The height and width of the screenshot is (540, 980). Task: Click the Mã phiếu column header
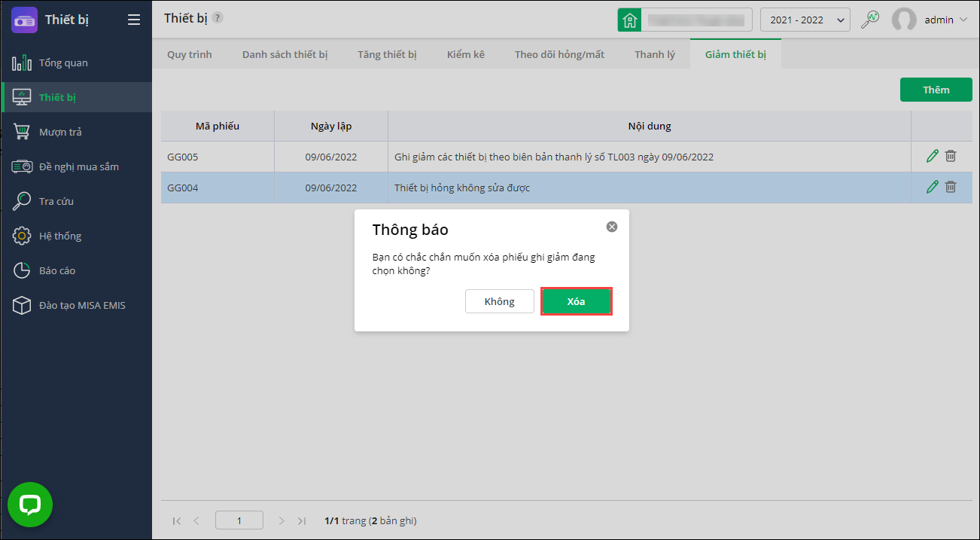[218, 126]
